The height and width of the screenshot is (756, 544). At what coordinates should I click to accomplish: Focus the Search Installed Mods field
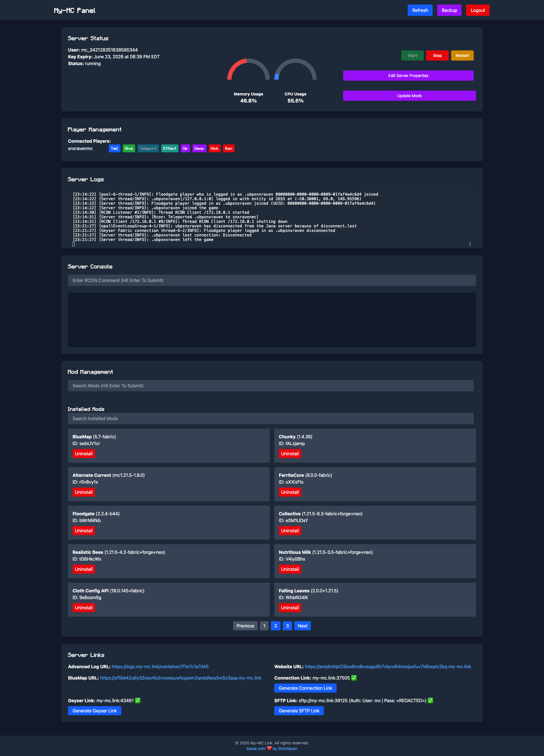click(271, 419)
